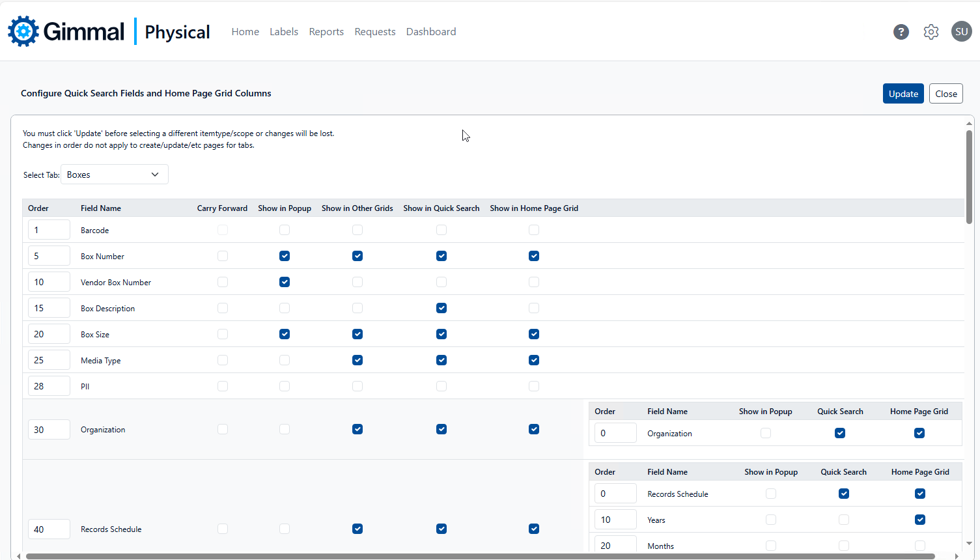This screenshot has width=980, height=560.
Task: Click the horizontal scrollbar thumb
Action: pyautogui.click(x=481, y=556)
